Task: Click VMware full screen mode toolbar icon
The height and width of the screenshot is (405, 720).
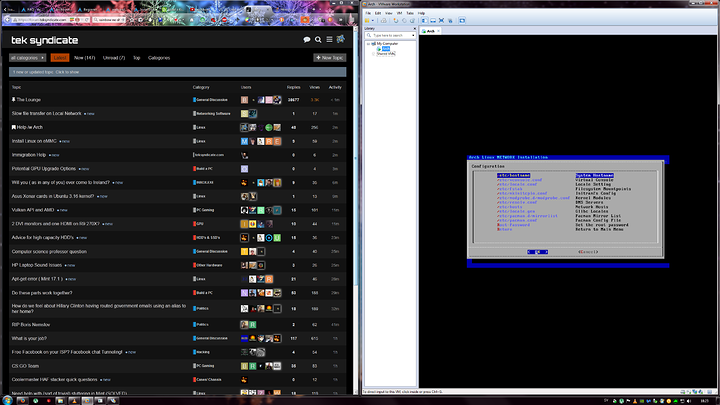Action: [441, 20]
